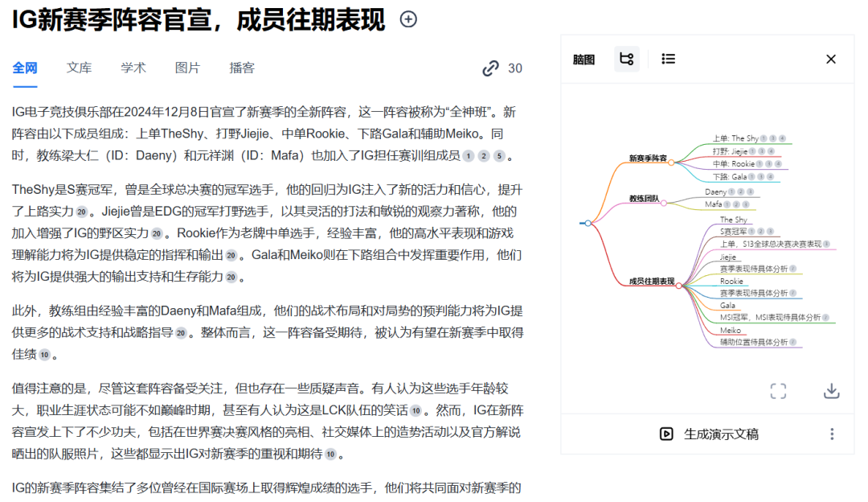Click badge 2 beside Daeny node

point(741,191)
